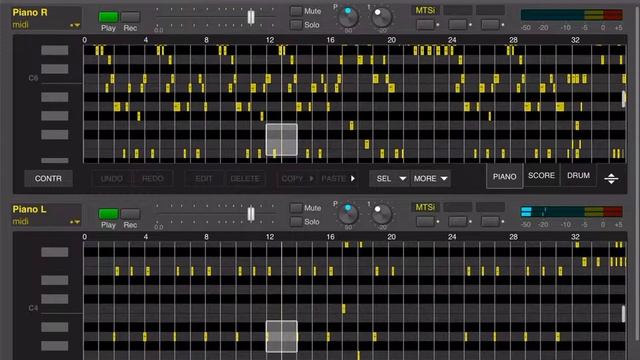
Task: Expand PASTE options arrow
Action: point(353,179)
